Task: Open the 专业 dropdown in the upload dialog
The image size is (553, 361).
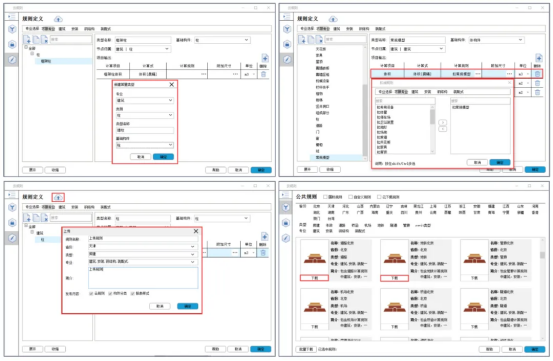Action: click(x=142, y=262)
